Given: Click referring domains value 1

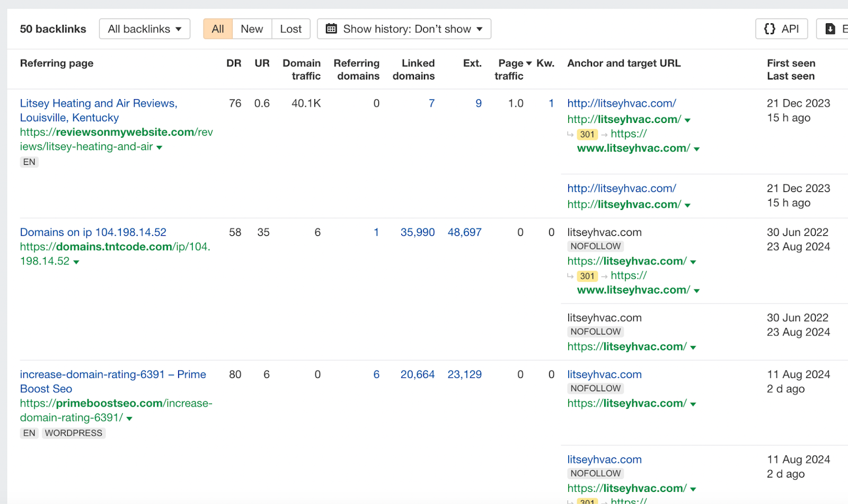Looking at the screenshot, I should pyautogui.click(x=376, y=232).
